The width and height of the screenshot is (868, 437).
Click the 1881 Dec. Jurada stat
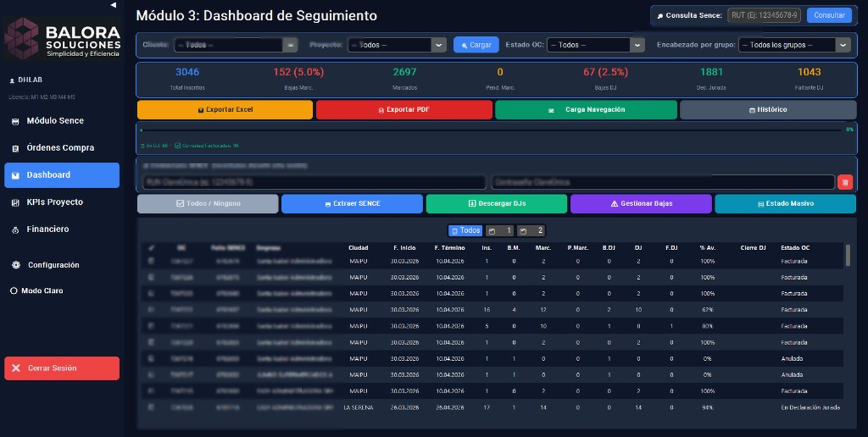712,78
